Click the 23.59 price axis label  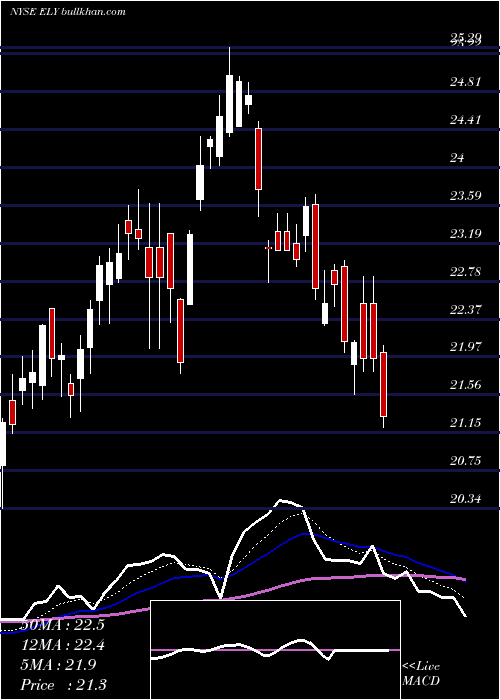tap(466, 196)
